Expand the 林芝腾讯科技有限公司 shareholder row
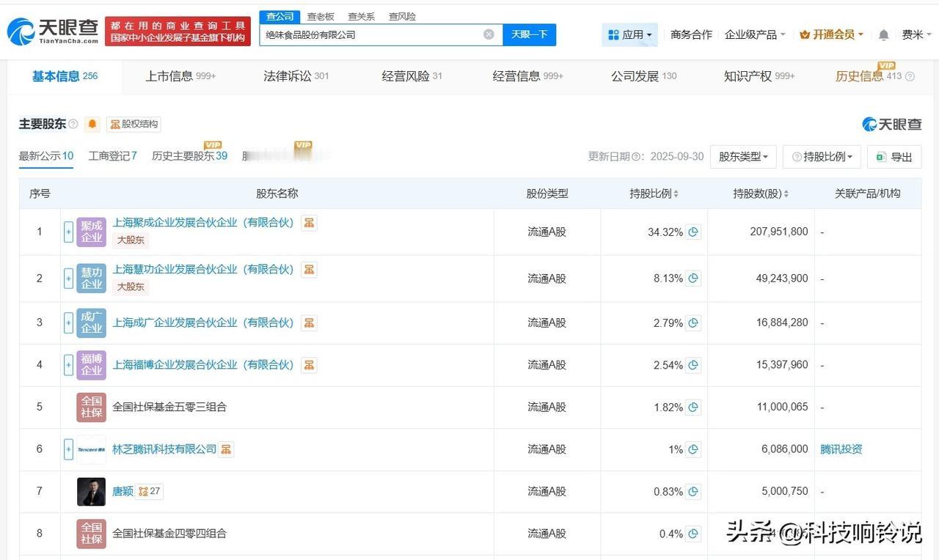This screenshot has height=560, width=939. [69, 449]
